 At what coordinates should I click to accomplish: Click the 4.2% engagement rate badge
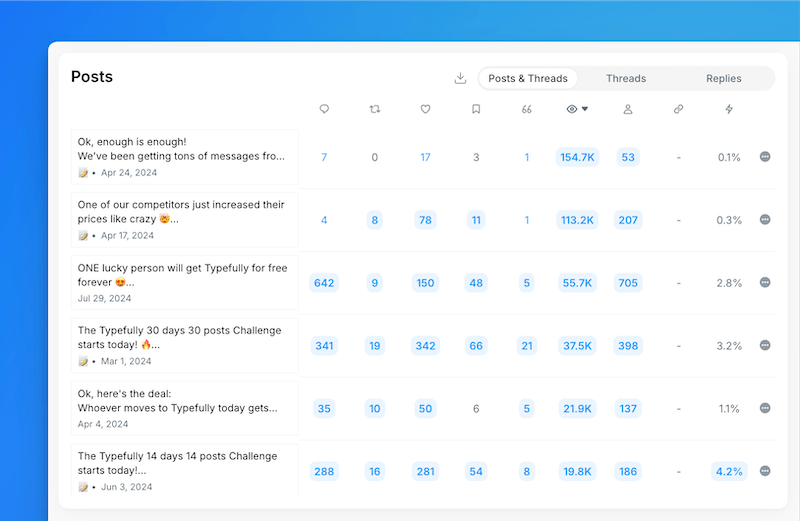(729, 471)
